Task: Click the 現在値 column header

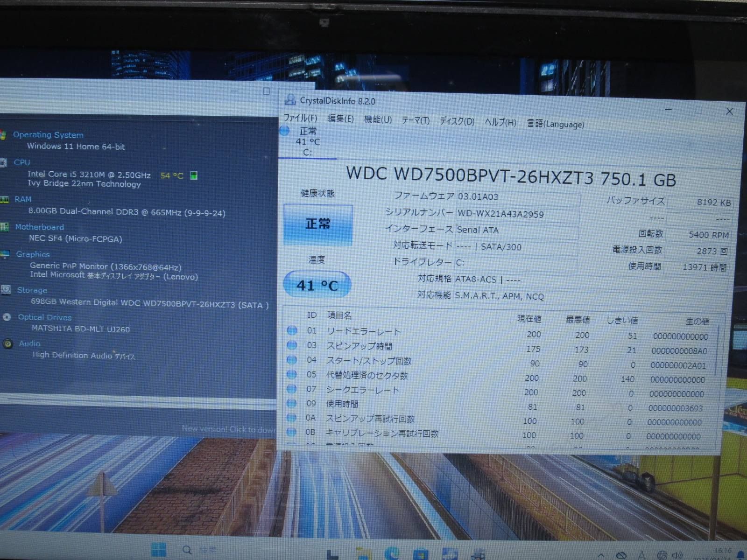Action: (529, 319)
